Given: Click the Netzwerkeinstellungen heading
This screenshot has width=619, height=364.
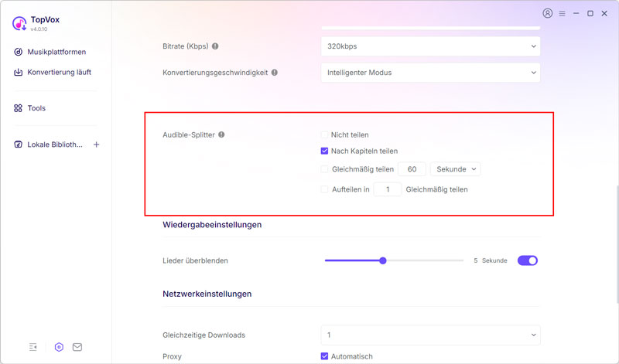Looking at the screenshot, I should tap(207, 294).
